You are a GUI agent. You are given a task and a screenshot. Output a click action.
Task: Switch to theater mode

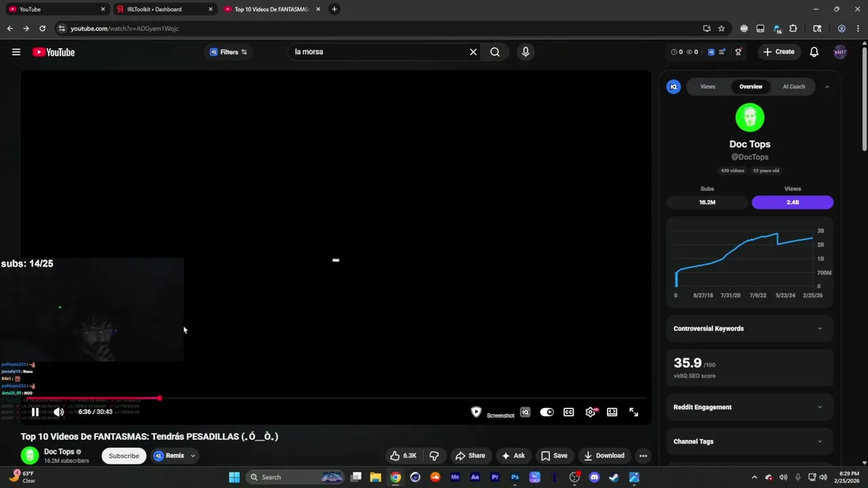click(x=612, y=412)
